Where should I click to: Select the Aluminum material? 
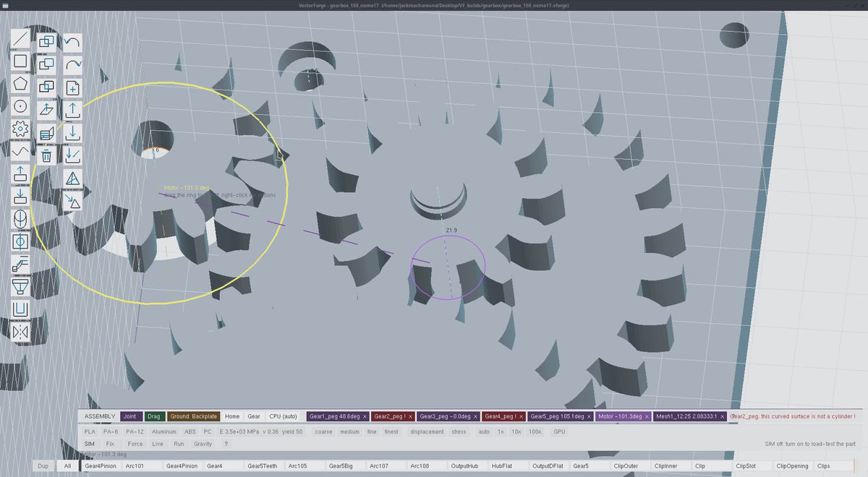pyautogui.click(x=163, y=431)
